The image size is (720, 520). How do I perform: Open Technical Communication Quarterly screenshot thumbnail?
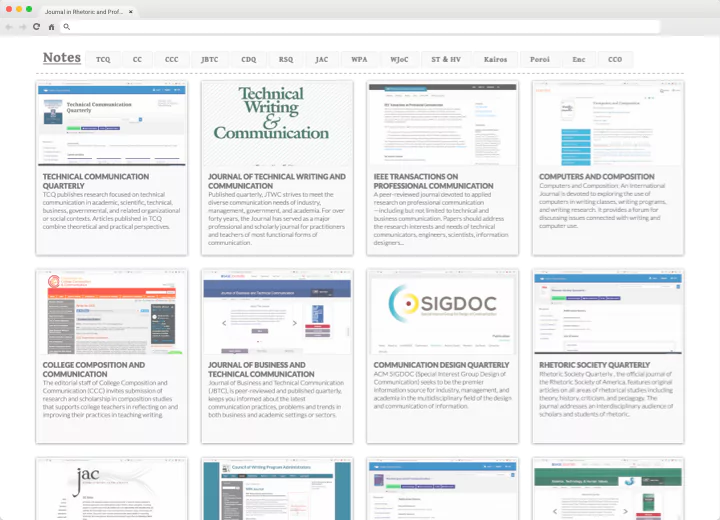coord(112,124)
